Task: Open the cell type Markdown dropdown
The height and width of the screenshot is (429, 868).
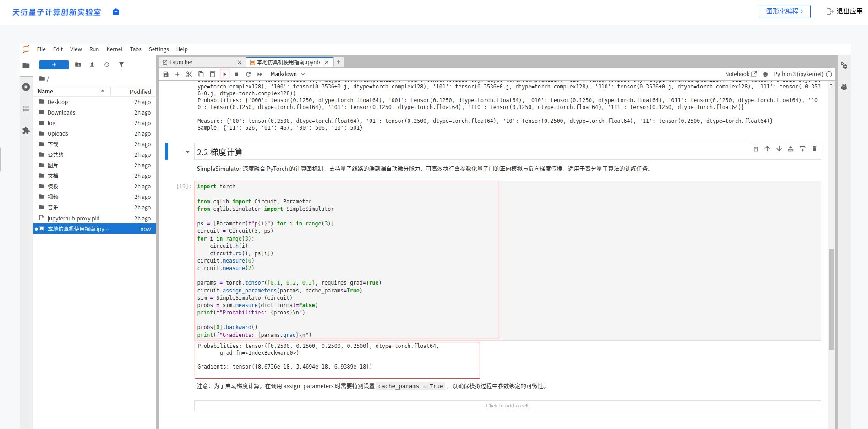Action: pyautogui.click(x=288, y=74)
